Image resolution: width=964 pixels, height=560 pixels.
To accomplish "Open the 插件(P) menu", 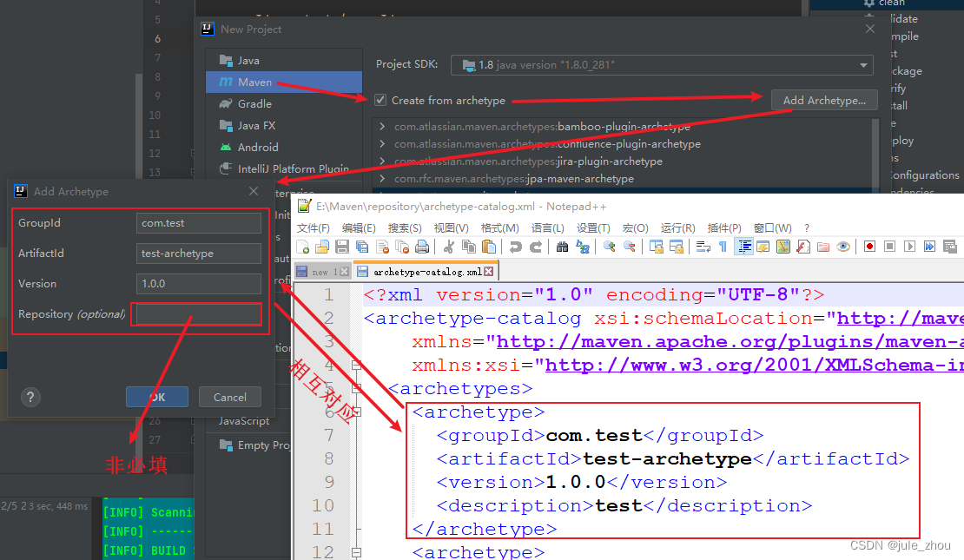I will click(x=724, y=228).
